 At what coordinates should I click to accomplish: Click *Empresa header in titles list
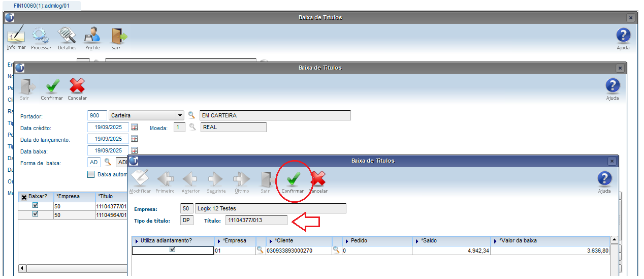pos(74,196)
